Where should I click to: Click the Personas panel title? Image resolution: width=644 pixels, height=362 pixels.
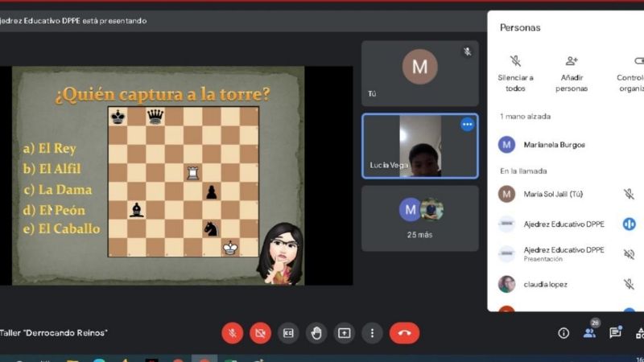point(520,27)
